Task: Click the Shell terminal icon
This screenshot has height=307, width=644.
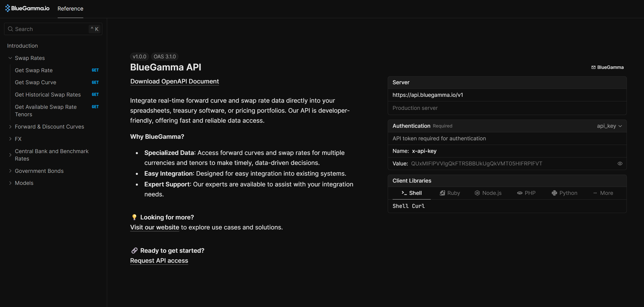Action: [404, 193]
